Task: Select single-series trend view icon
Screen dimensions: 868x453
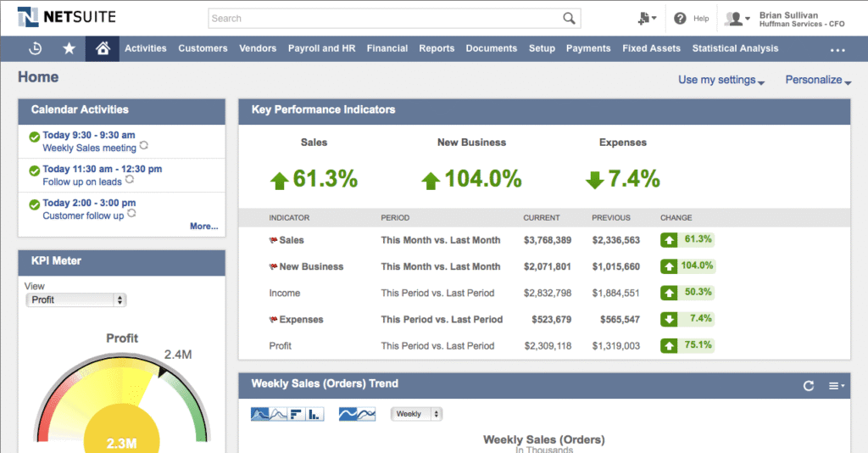Action: [348, 414]
